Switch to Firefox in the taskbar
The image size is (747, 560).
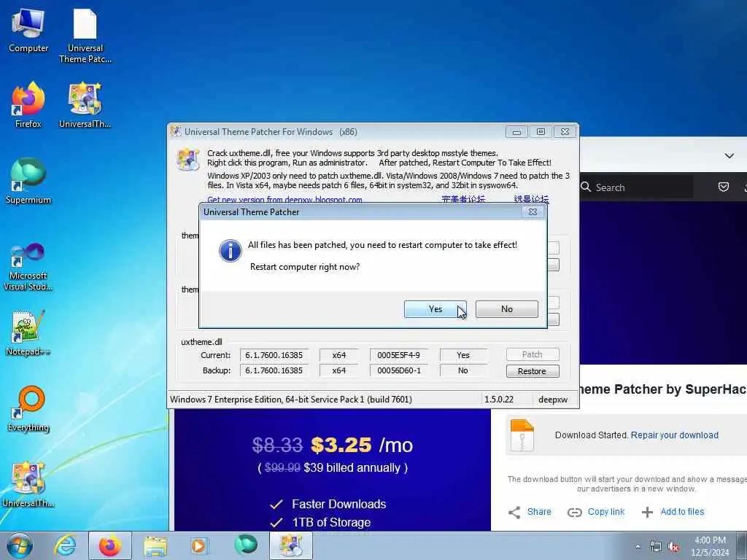tap(109, 545)
